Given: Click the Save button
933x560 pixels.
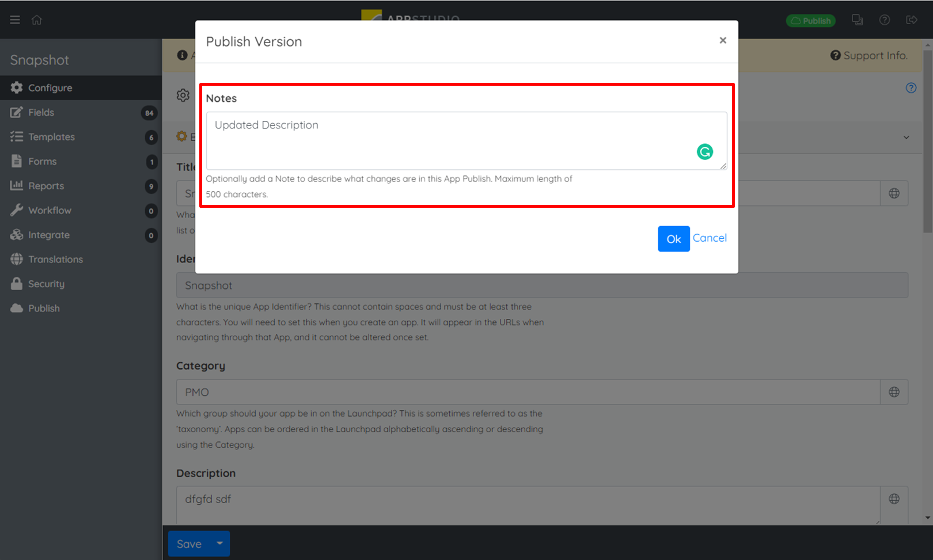Looking at the screenshot, I should click(x=189, y=544).
